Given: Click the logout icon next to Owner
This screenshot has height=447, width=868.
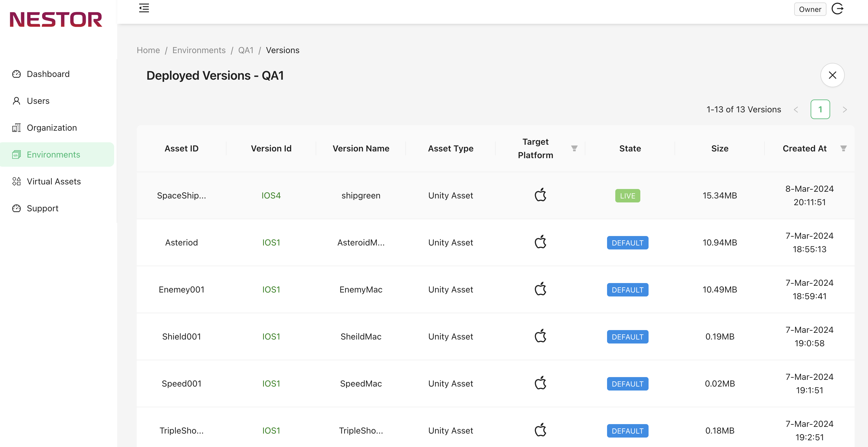Looking at the screenshot, I should (x=837, y=9).
